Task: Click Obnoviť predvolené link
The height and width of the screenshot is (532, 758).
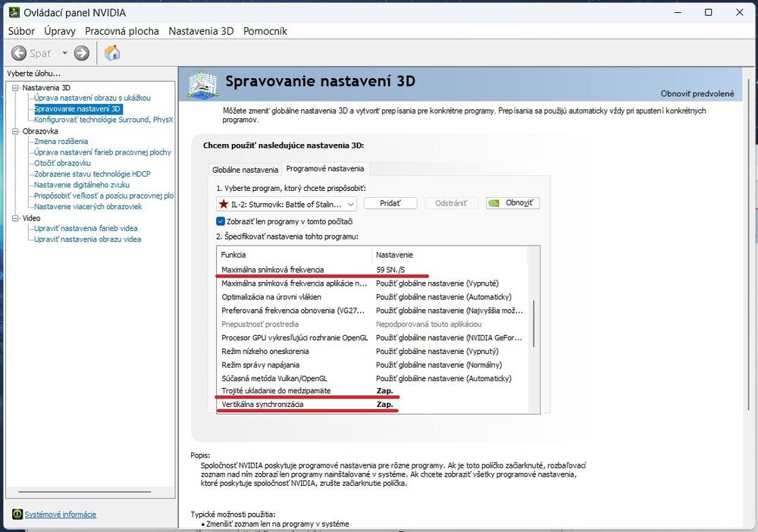Action: (x=697, y=93)
